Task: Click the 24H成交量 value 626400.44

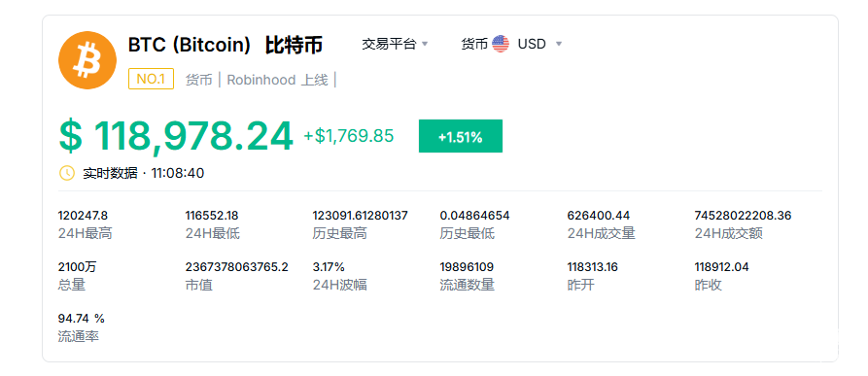Action: (599, 216)
